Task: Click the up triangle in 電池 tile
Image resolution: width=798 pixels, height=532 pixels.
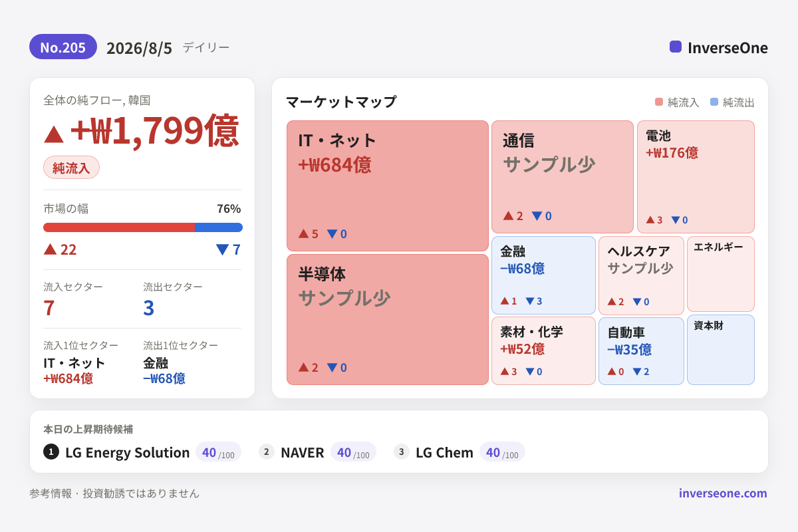Action: click(x=650, y=219)
